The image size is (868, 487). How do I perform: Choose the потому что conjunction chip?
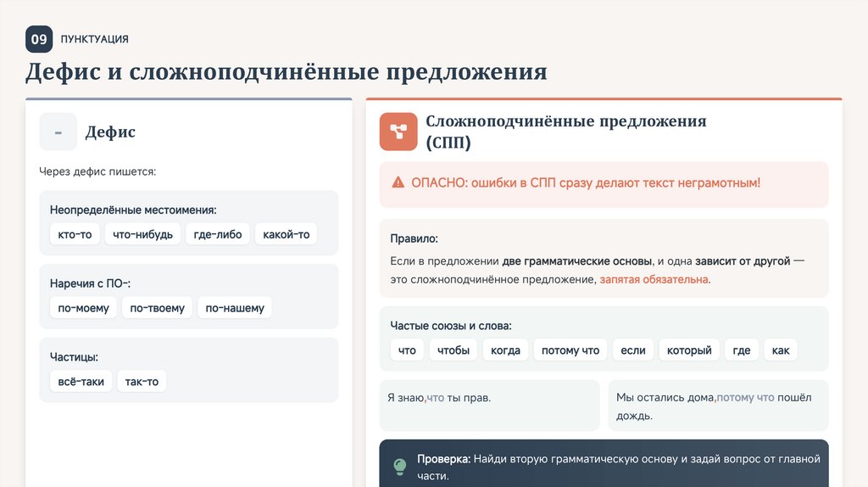point(570,350)
